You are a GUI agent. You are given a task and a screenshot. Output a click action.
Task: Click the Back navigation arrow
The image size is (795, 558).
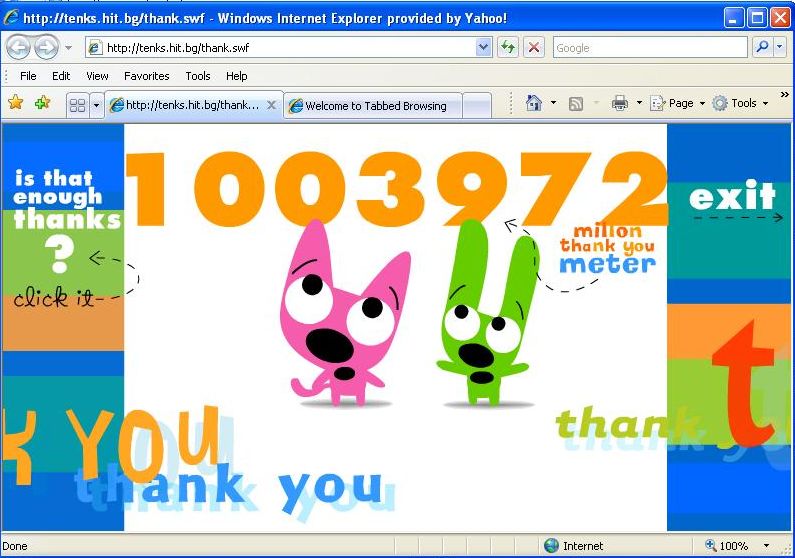point(19,48)
